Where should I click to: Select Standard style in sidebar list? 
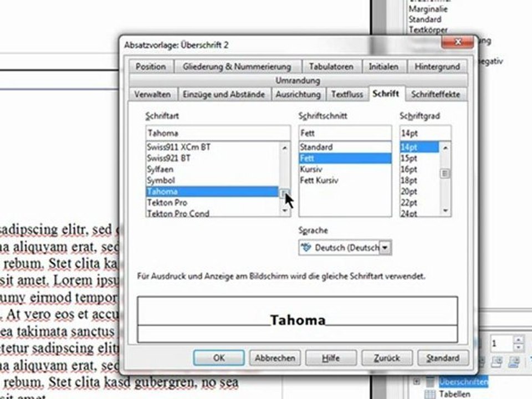(x=425, y=19)
